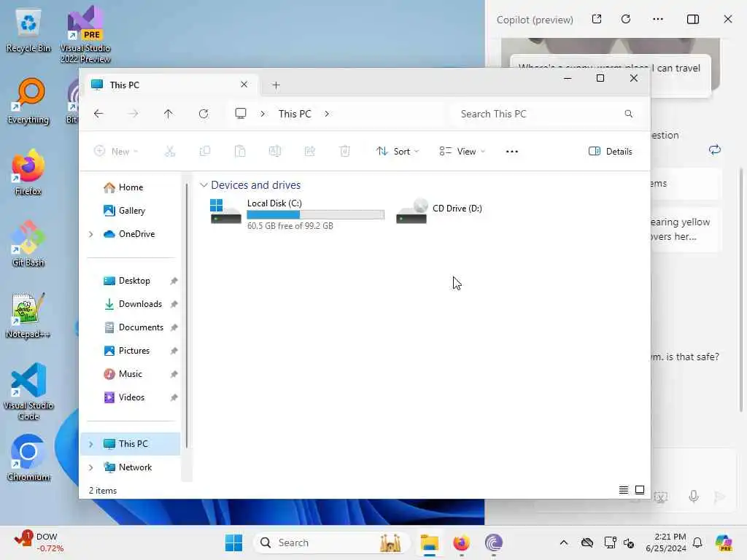This screenshot has height=560, width=747.
Task: Click the Cut icon in File Explorer toolbar
Action: (170, 152)
